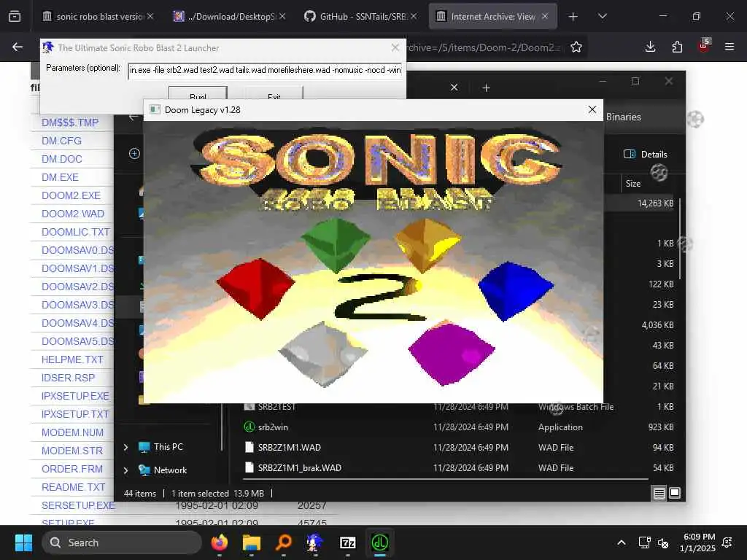Viewport: 747px width, 560px height.
Task: Click the Explorer file list scrollbar
Action: (x=680, y=239)
